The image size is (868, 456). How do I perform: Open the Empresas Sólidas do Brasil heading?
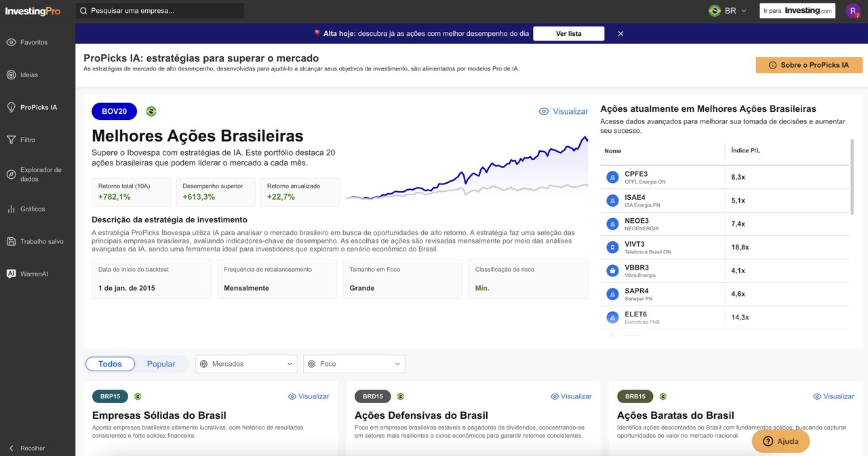click(x=159, y=415)
